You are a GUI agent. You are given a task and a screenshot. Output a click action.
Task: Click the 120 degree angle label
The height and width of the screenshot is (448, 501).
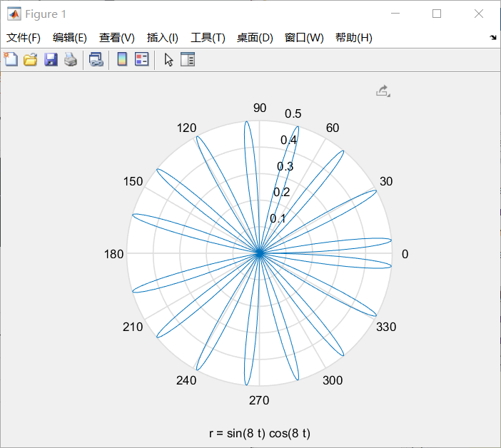click(186, 128)
